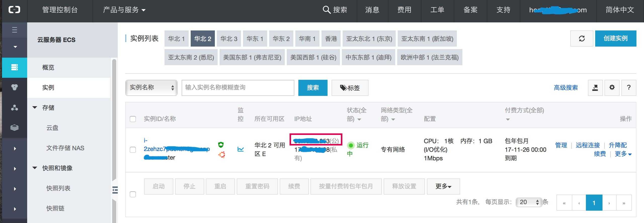The height and width of the screenshot is (223, 644).
Task: Tick the bottom batch-select checkbox
Action: coord(133,194)
